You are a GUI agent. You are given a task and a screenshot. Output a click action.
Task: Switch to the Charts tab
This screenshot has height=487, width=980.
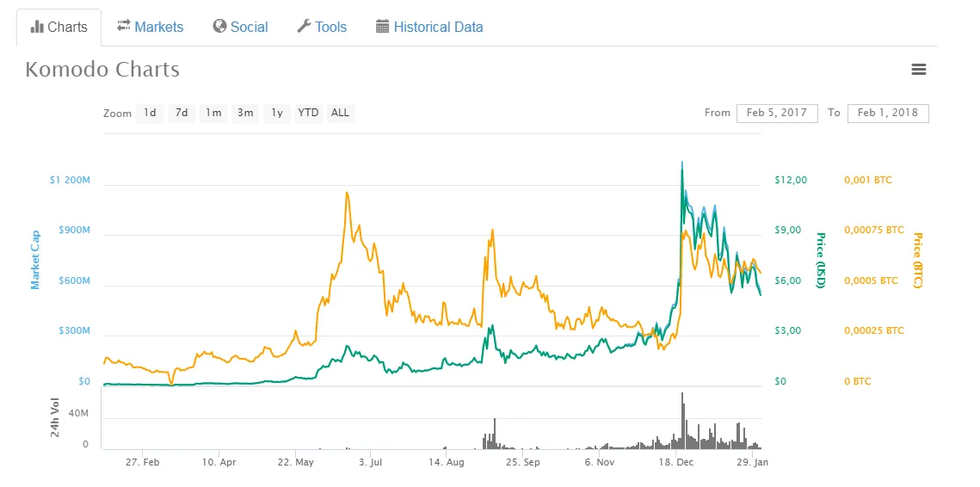coord(59,28)
